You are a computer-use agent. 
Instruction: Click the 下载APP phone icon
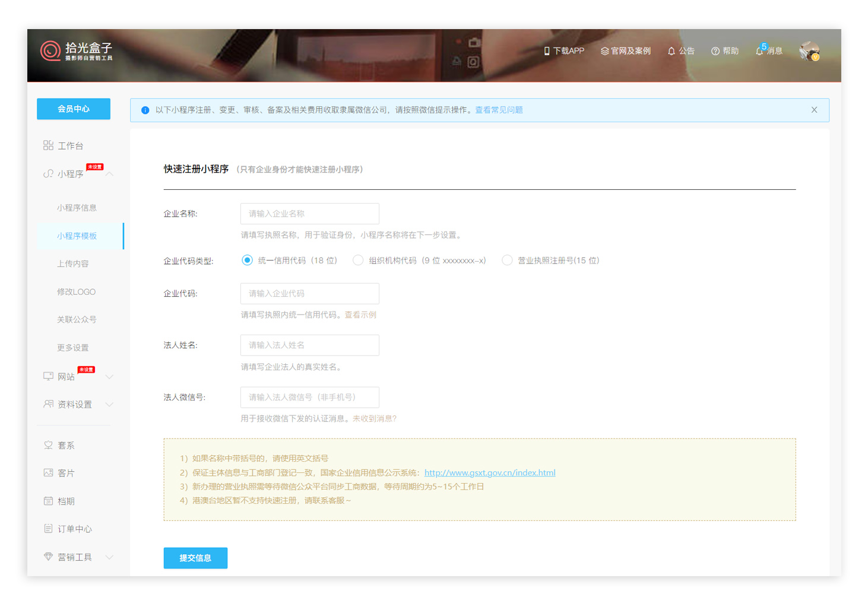(547, 51)
